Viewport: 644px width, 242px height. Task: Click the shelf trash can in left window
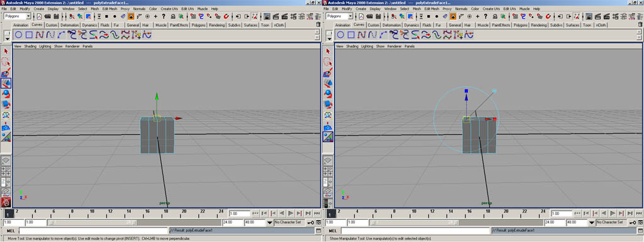(318, 25)
